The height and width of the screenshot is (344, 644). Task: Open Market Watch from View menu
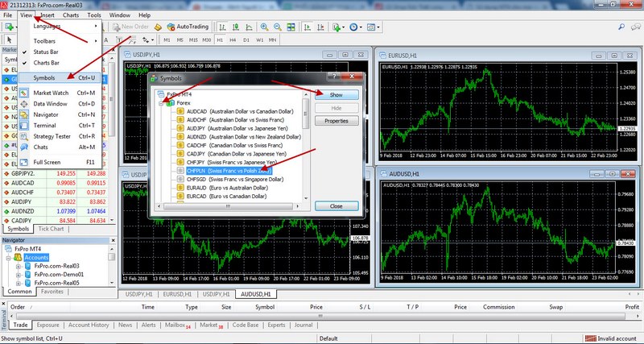(60, 93)
